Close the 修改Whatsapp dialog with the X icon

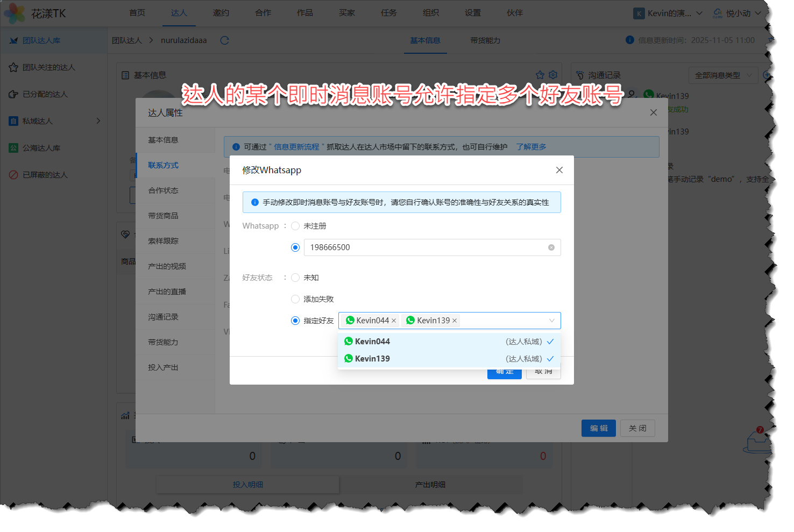click(559, 170)
